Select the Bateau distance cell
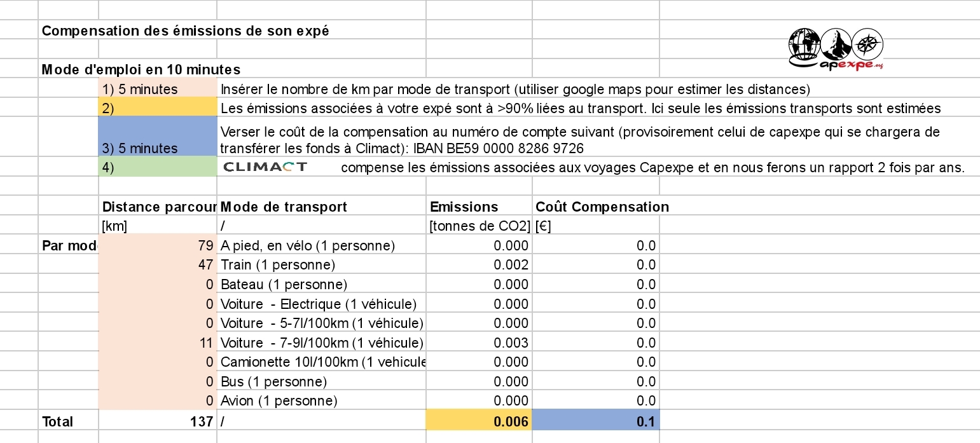Image resolution: width=980 pixels, height=443 pixels. [158, 285]
